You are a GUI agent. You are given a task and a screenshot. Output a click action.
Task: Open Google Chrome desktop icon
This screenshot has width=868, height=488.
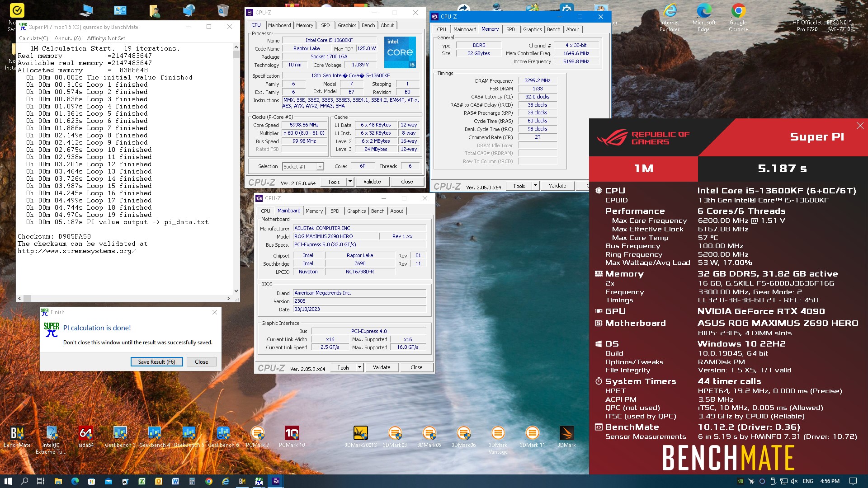pyautogui.click(x=738, y=17)
